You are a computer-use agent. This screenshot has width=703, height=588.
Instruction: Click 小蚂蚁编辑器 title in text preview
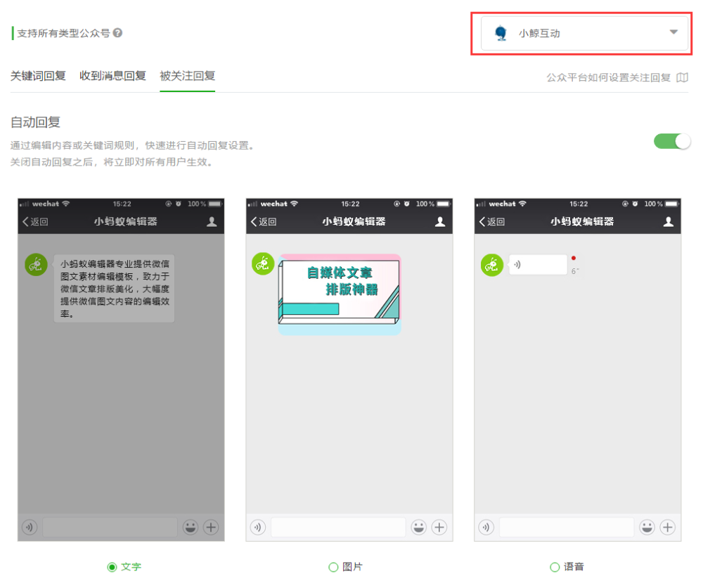126,221
